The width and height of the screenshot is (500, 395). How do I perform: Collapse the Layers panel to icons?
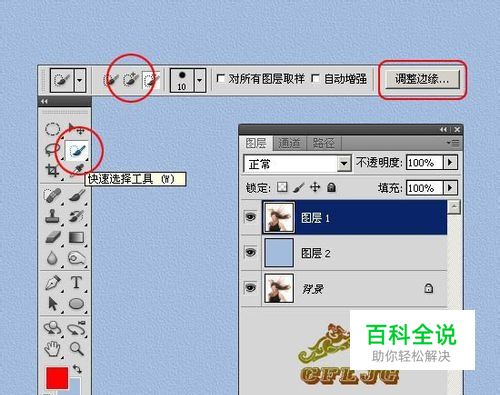click(x=443, y=129)
